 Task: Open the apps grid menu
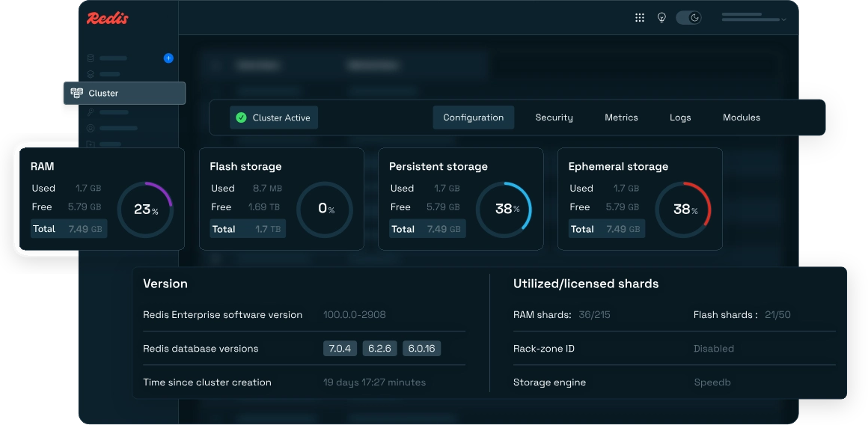click(x=639, y=18)
